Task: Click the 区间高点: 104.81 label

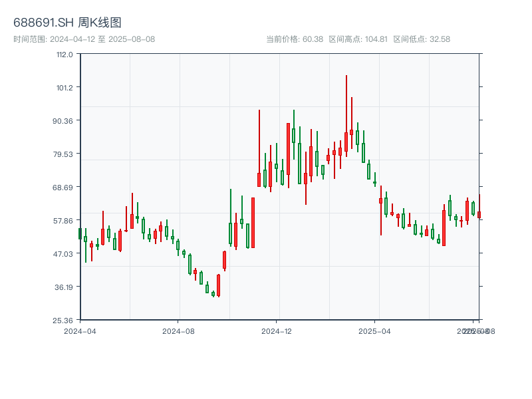Action: pyautogui.click(x=358, y=39)
